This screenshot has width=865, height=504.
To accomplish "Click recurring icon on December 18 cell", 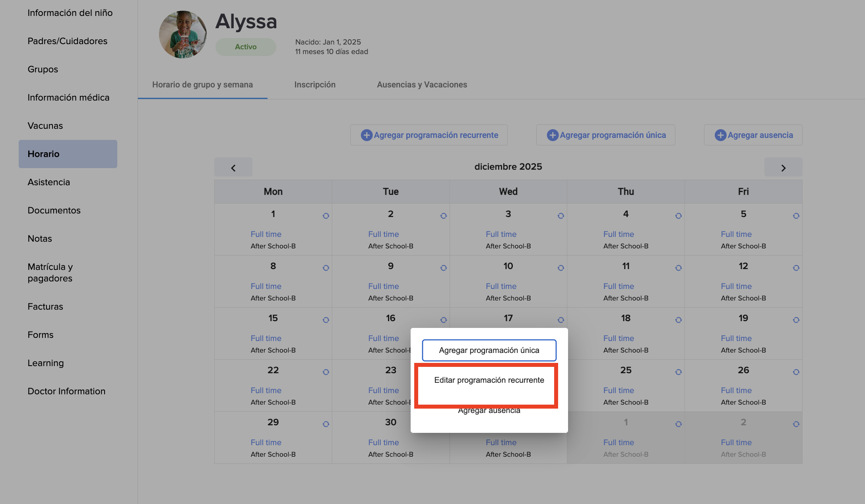I will [x=678, y=320].
